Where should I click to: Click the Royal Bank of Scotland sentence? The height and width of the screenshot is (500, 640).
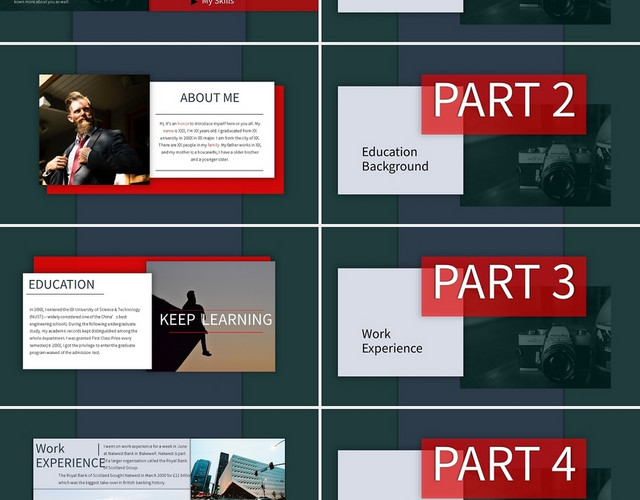124,479
